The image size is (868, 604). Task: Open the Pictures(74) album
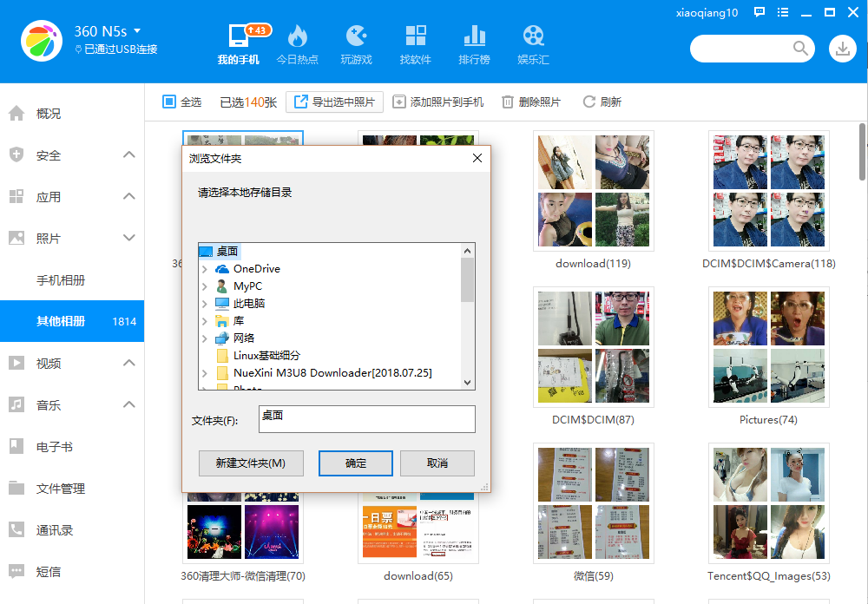769,347
